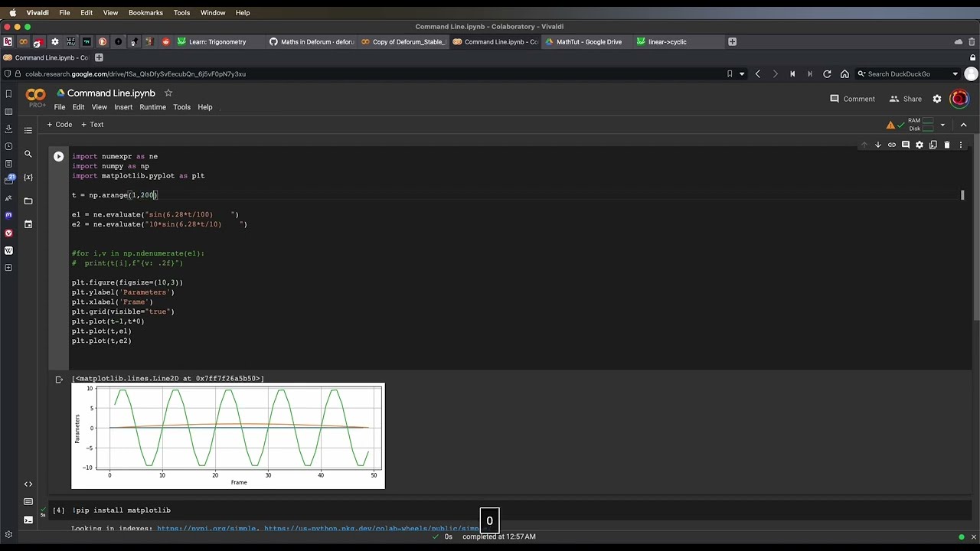This screenshot has width=980, height=551.
Task: Move the cell down with arrow icon
Action: tap(878, 145)
